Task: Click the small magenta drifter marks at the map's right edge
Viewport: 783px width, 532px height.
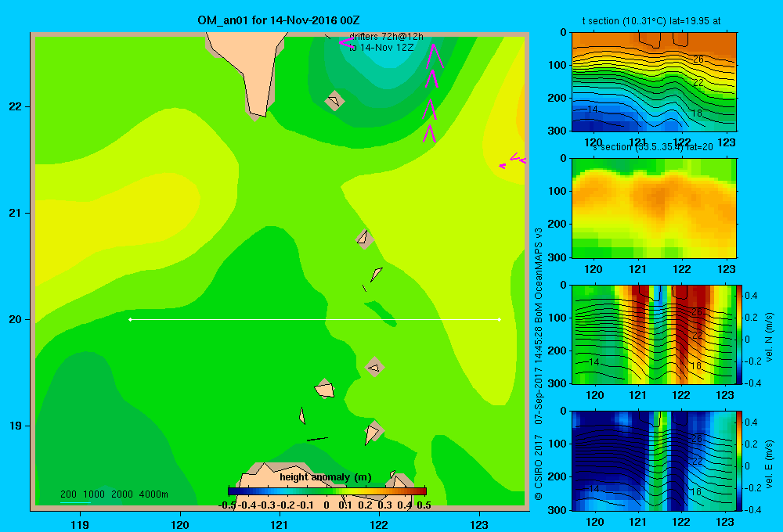Action: click(513, 160)
